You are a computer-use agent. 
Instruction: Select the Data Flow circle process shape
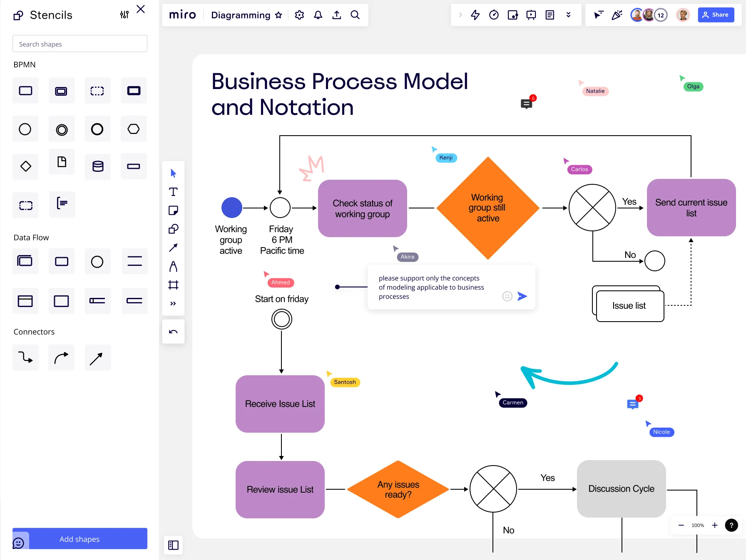tap(97, 261)
